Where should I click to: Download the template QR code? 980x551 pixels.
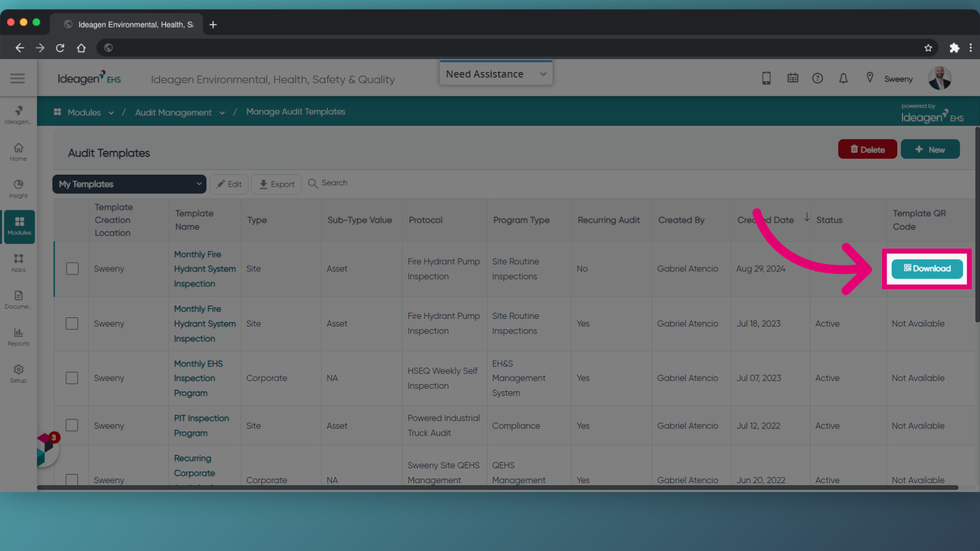tap(927, 268)
